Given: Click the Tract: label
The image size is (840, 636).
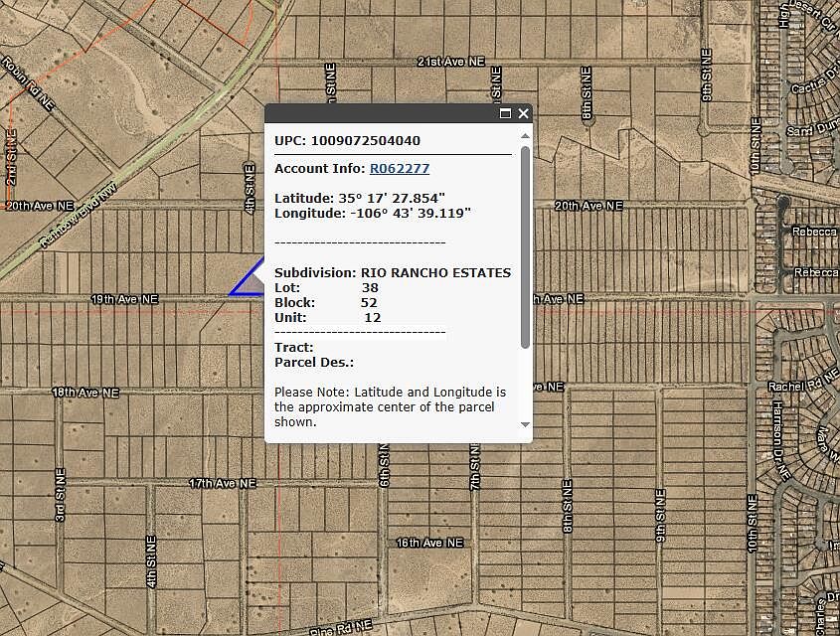Looking at the screenshot, I should point(293,348).
